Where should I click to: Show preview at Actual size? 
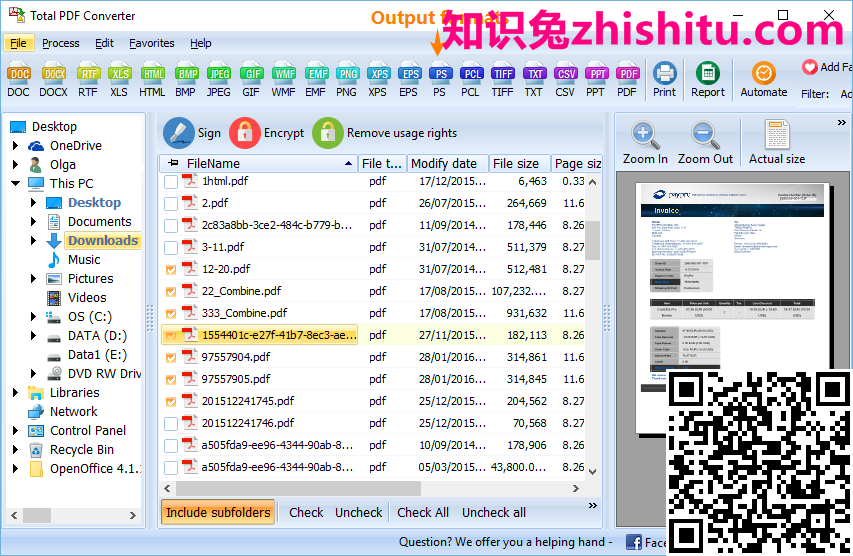click(777, 144)
